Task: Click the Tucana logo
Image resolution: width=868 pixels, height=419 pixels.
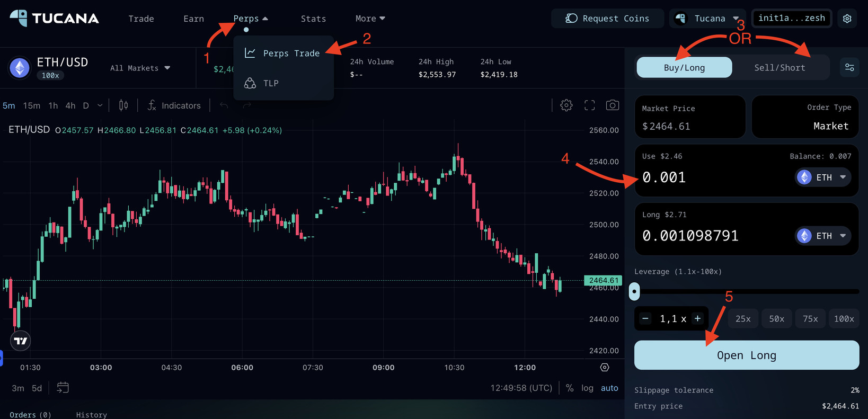Action: coord(54,18)
